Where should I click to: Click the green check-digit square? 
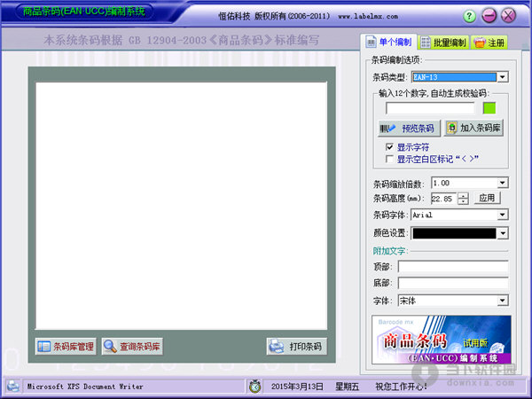[x=489, y=108]
